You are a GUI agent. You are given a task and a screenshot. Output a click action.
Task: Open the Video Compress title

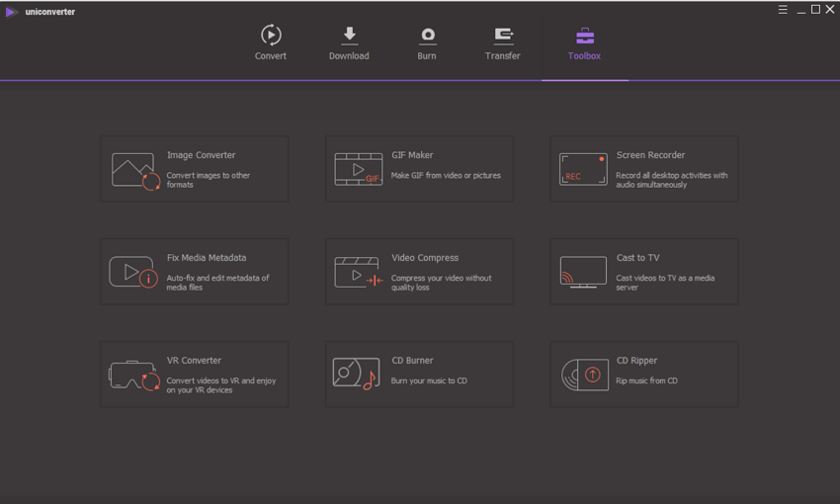point(425,258)
